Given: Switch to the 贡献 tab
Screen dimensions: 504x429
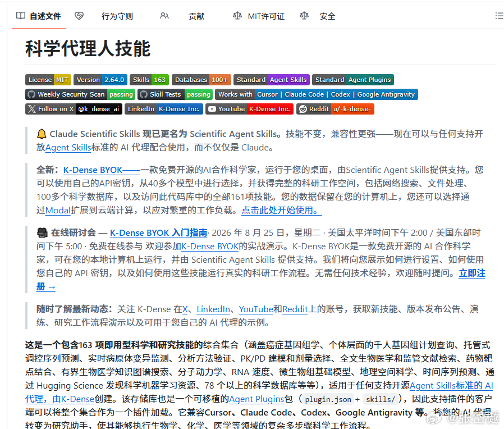Looking at the screenshot, I should tap(196, 16).
